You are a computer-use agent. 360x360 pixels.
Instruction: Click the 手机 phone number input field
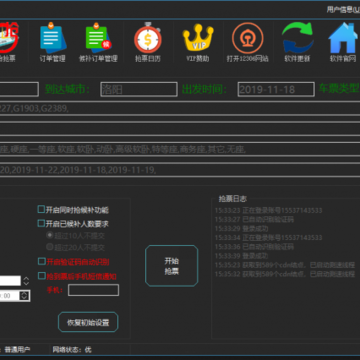click(93, 290)
